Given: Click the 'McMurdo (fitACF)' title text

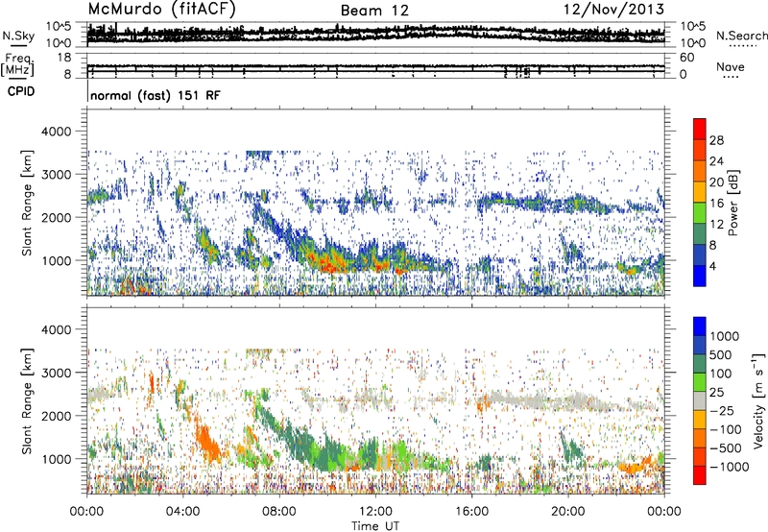Looking at the screenshot, I should [161, 10].
